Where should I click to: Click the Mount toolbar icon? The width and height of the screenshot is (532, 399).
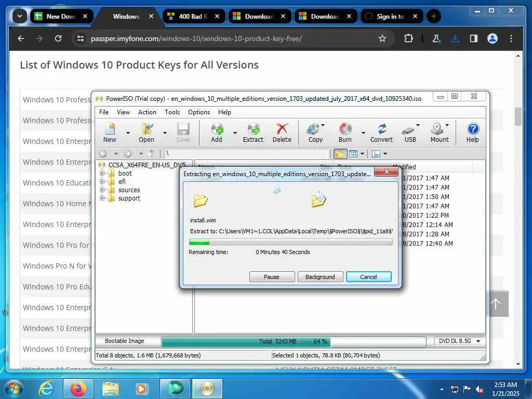point(440,132)
